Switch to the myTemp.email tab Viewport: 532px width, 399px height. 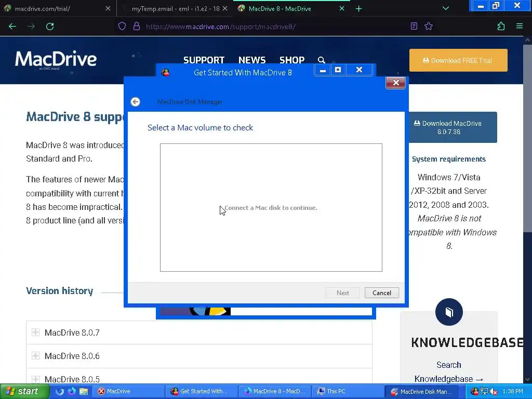(176, 9)
